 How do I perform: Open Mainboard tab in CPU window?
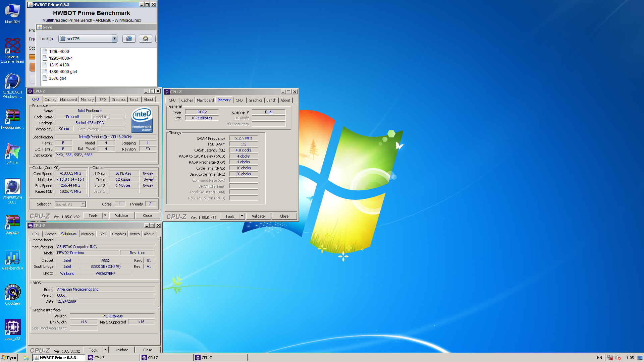68,100
